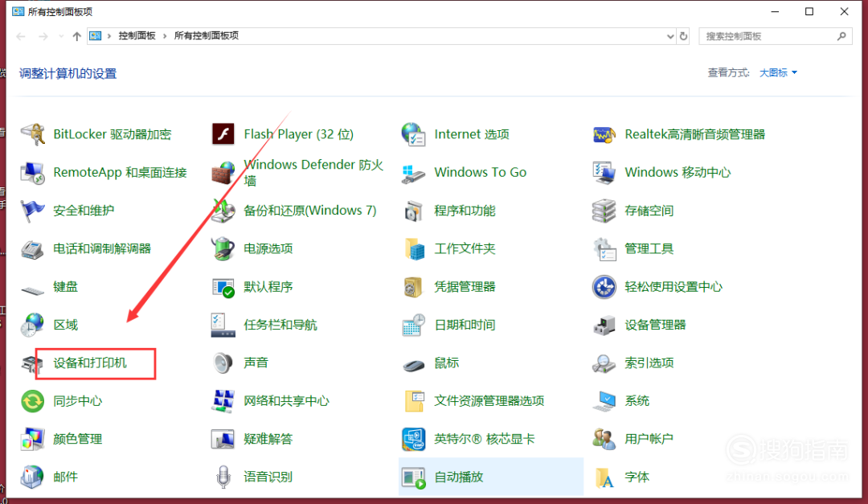Screen dimensions: 868x504
Task: Expand the 大图标 view mode dropdown
Action: pyautogui.click(x=778, y=72)
